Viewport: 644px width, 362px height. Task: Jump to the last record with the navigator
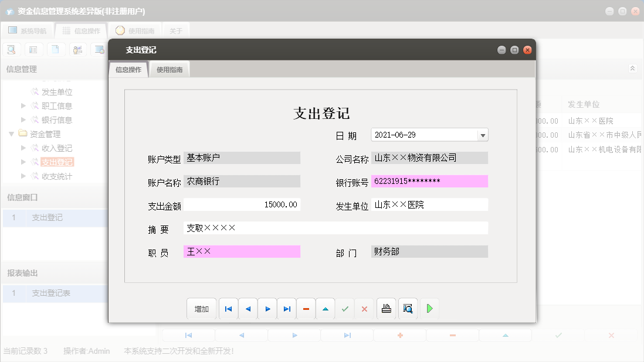point(286,309)
